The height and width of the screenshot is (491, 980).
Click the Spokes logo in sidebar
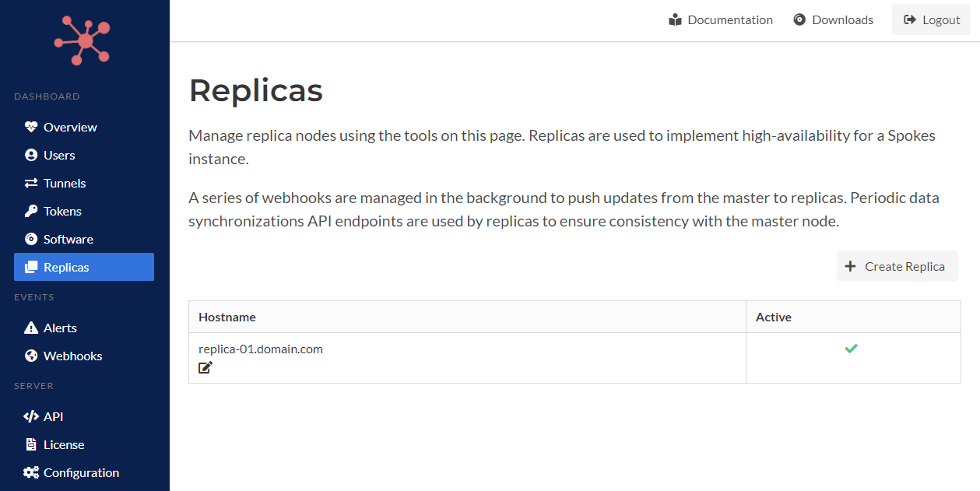pos(83,40)
